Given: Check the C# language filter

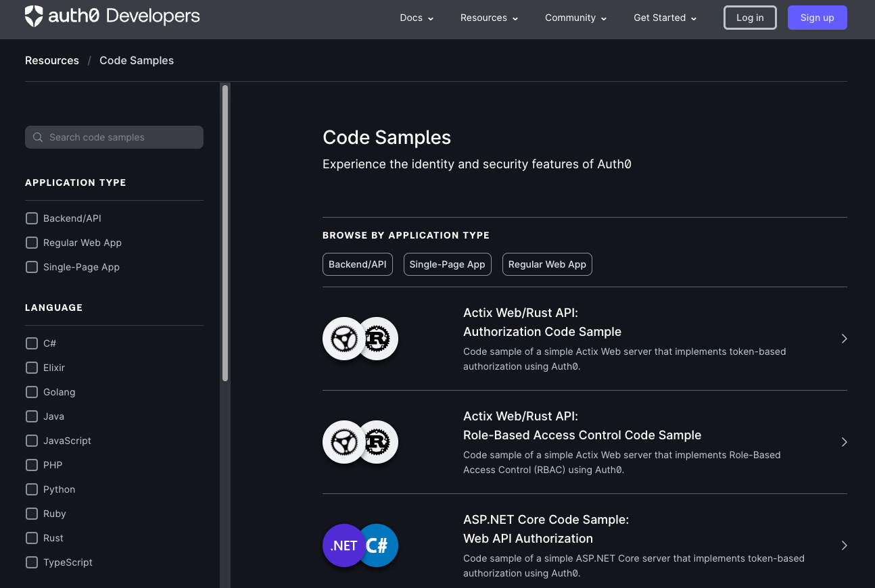Looking at the screenshot, I should (x=32, y=343).
